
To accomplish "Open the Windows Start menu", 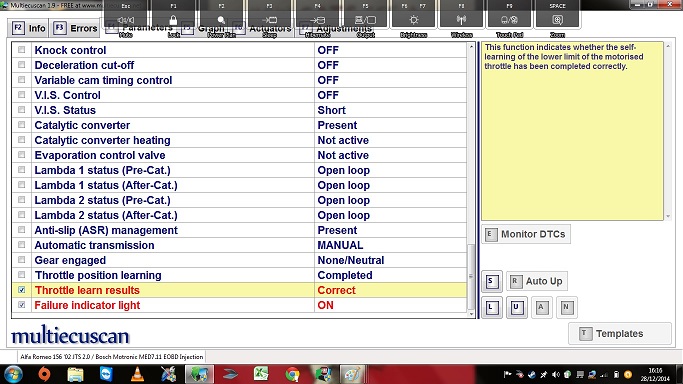I will pos(13,374).
